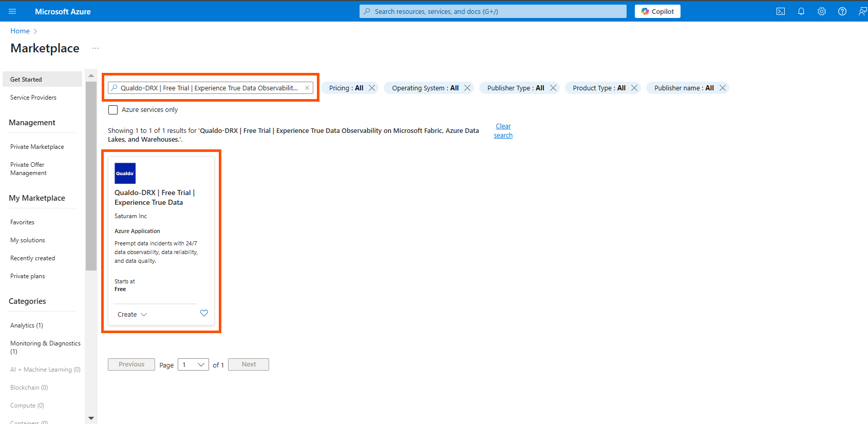
Task: Select the Analytics (1) category
Action: 27,325
